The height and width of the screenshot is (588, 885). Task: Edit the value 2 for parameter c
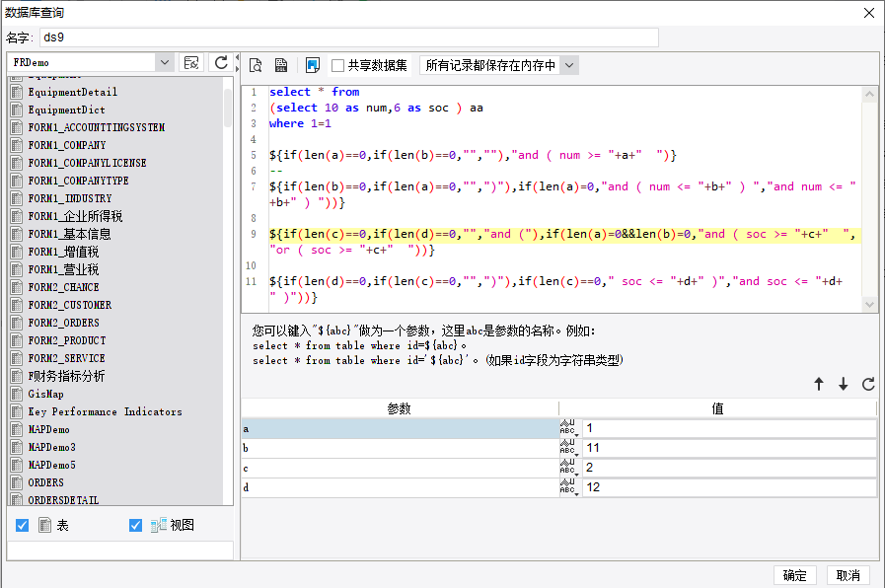[729, 468]
